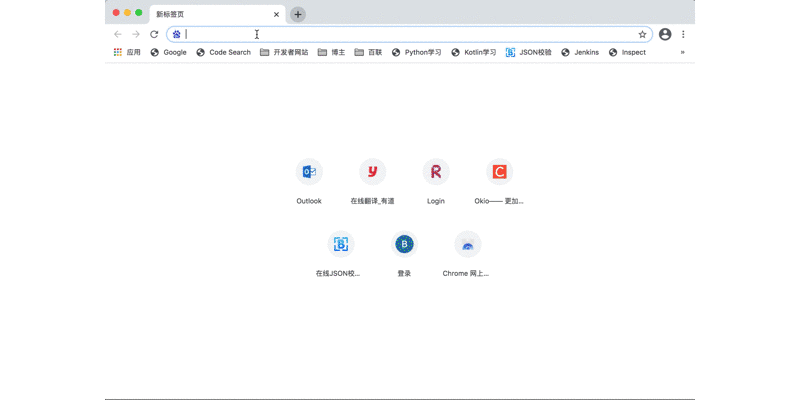Open a new tab with plus button

pyautogui.click(x=298, y=14)
